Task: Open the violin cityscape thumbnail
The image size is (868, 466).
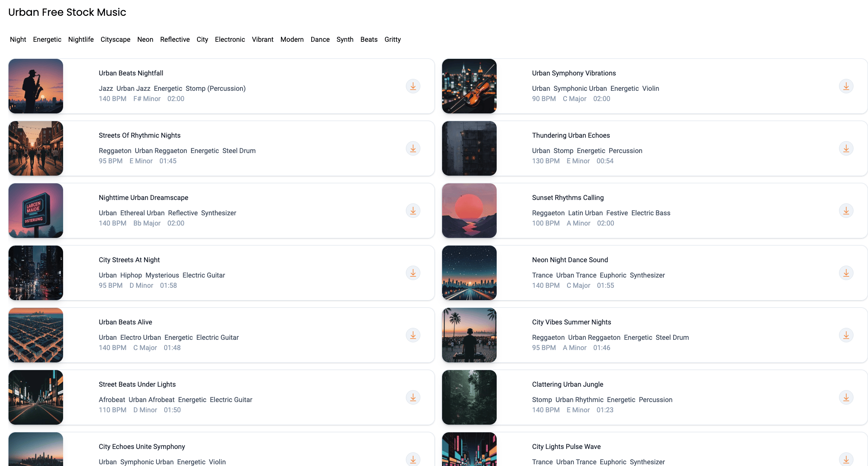Action: (x=469, y=86)
